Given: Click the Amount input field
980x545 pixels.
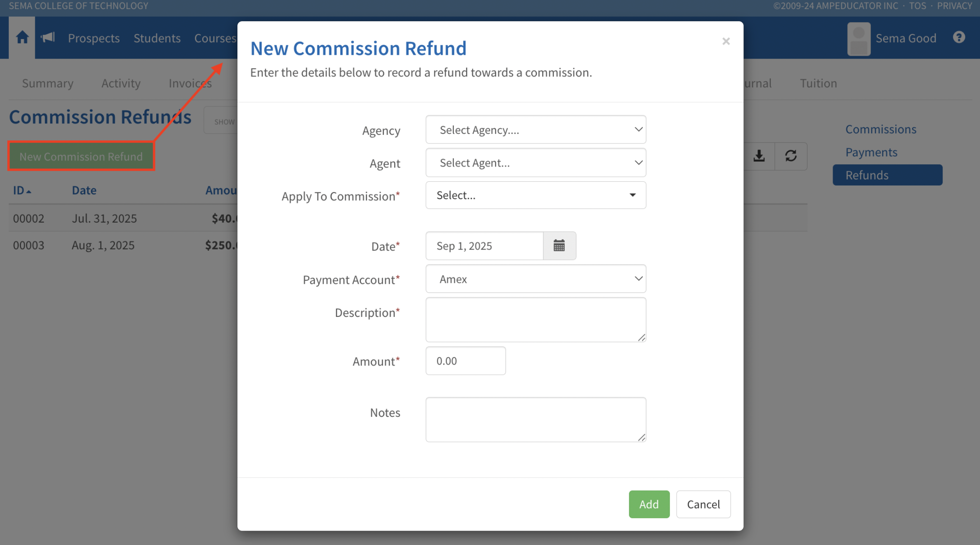Looking at the screenshot, I should pyautogui.click(x=466, y=361).
